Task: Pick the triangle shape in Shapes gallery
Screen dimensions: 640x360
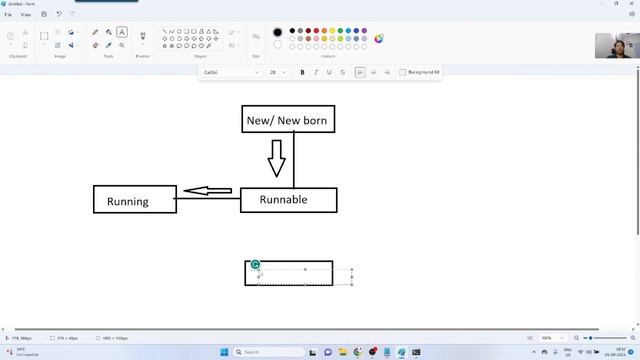Action: (x=209, y=31)
